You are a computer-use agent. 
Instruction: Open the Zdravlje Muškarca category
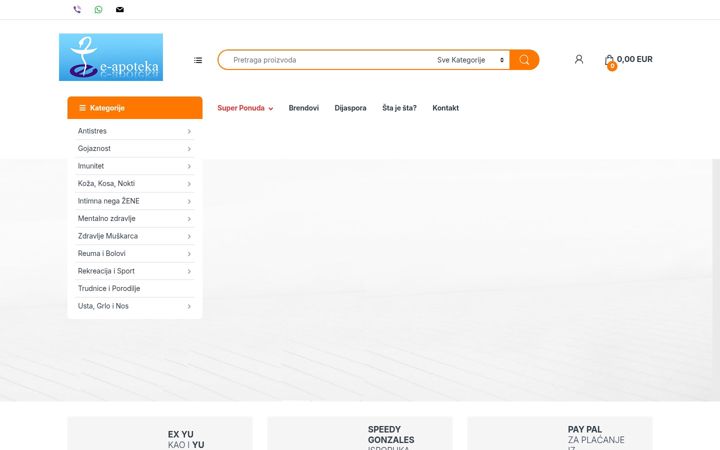[107, 236]
